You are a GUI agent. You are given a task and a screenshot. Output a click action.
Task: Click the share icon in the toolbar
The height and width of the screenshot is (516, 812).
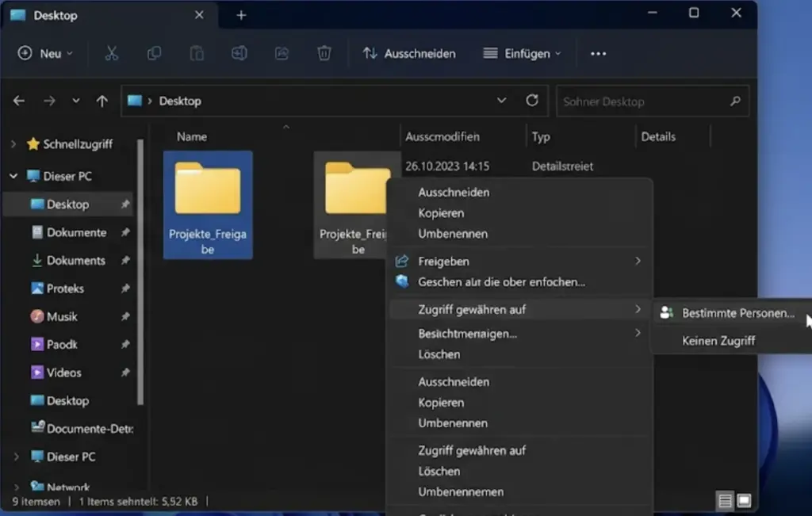(x=282, y=53)
